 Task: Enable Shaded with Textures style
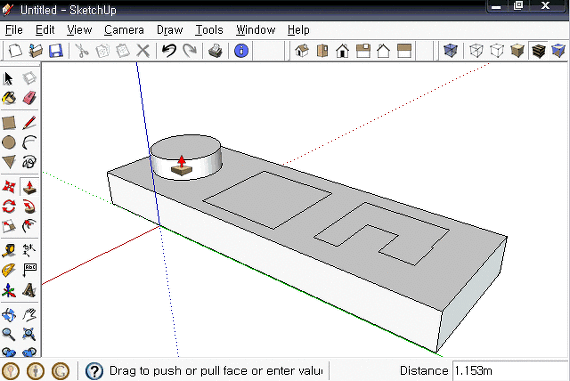538,51
